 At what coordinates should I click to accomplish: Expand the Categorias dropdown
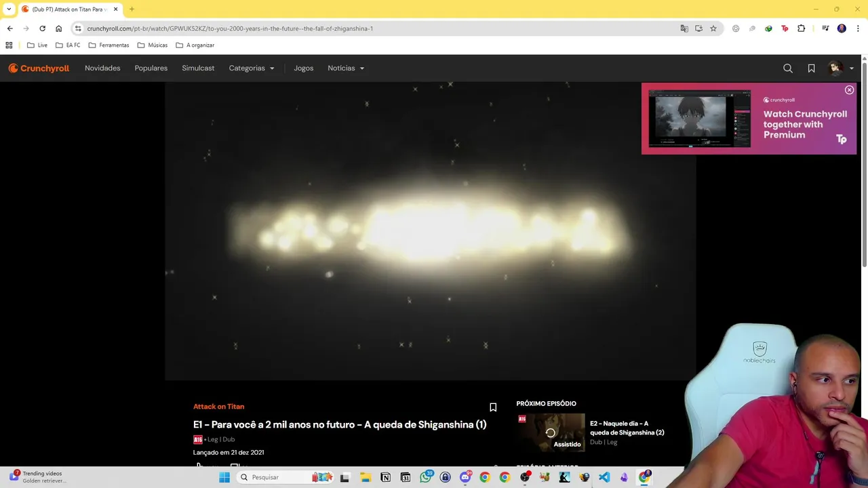coord(252,68)
